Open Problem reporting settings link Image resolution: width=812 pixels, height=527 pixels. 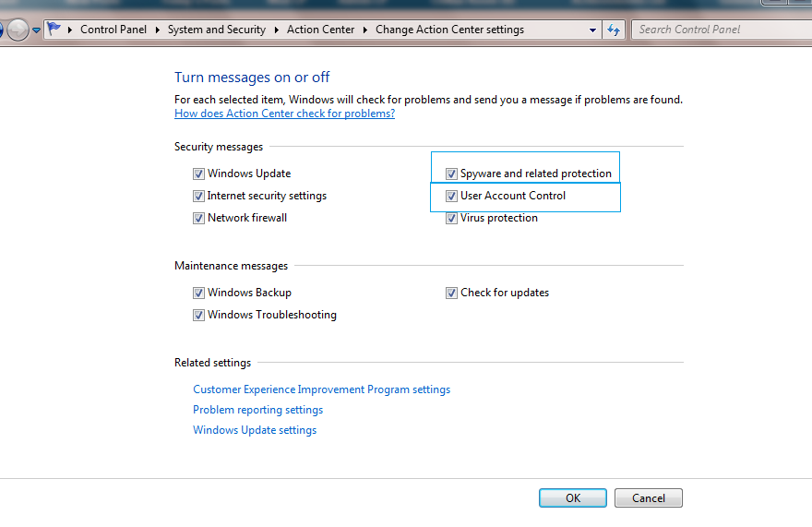coord(257,410)
